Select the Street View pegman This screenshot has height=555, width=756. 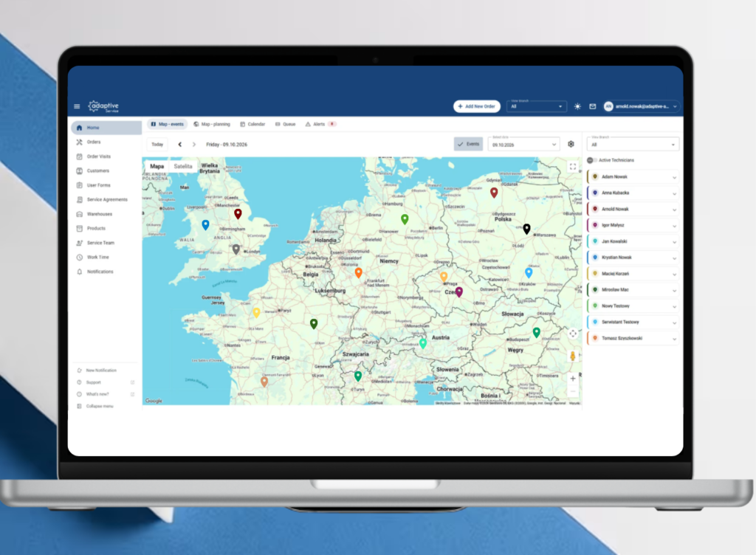pyautogui.click(x=573, y=356)
